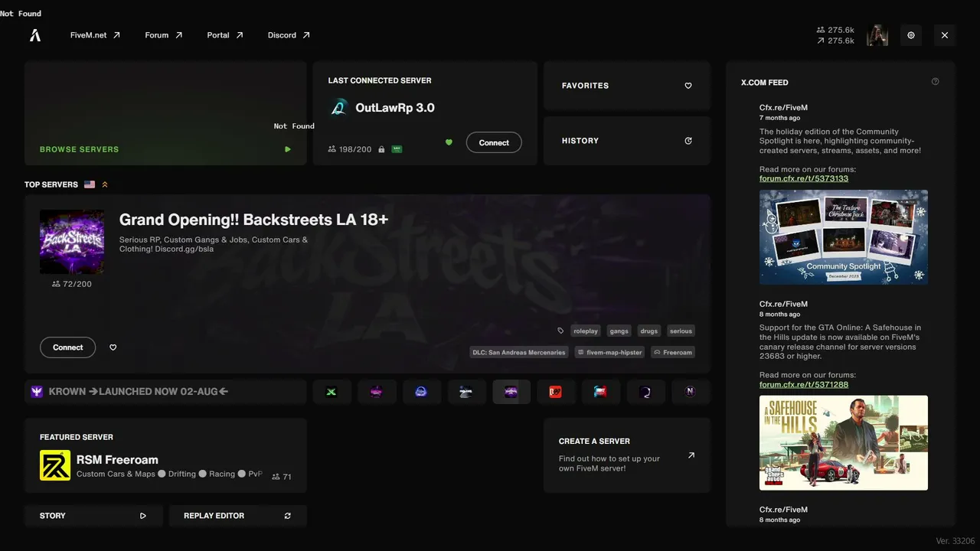The image size is (980, 551).
Task: Toggle favorite heart on OutLawRp 3.0
Action: 449,142
